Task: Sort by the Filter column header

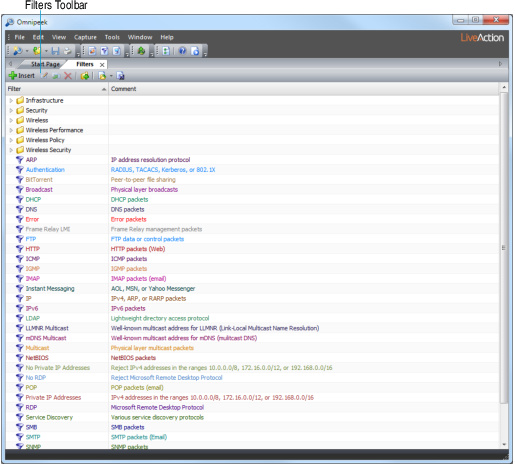Action: pyautogui.click(x=57, y=89)
